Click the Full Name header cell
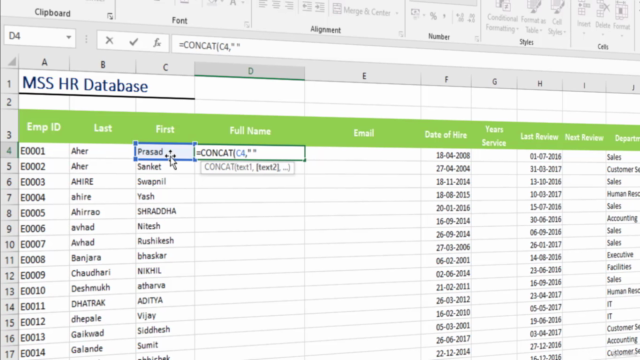Image resolution: width=640 pixels, height=360 pixels. pyautogui.click(x=250, y=131)
